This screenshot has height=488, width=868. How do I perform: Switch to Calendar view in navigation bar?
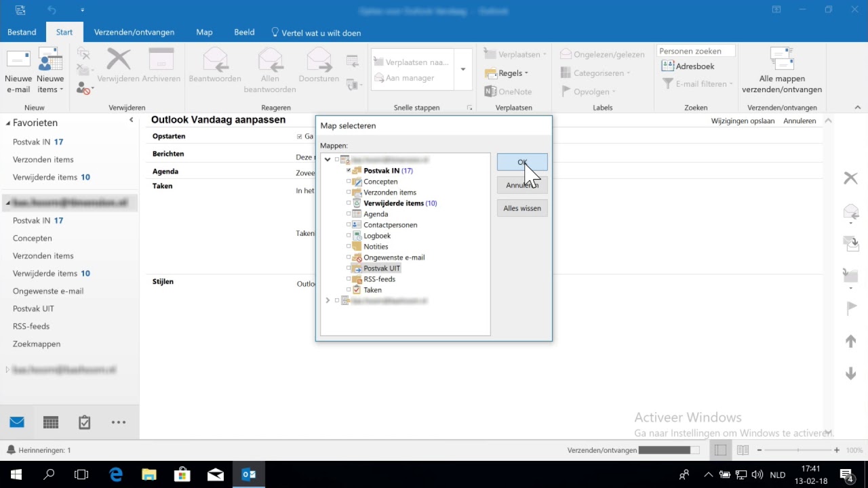click(51, 422)
